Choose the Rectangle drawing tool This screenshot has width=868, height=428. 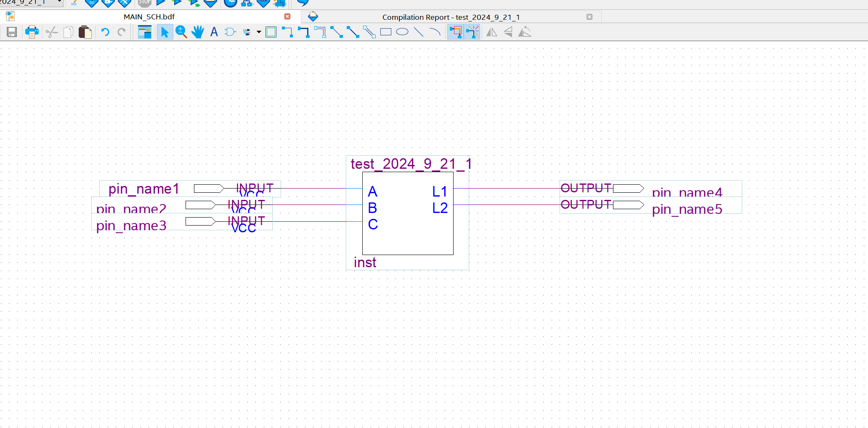pyautogui.click(x=385, y=32)
